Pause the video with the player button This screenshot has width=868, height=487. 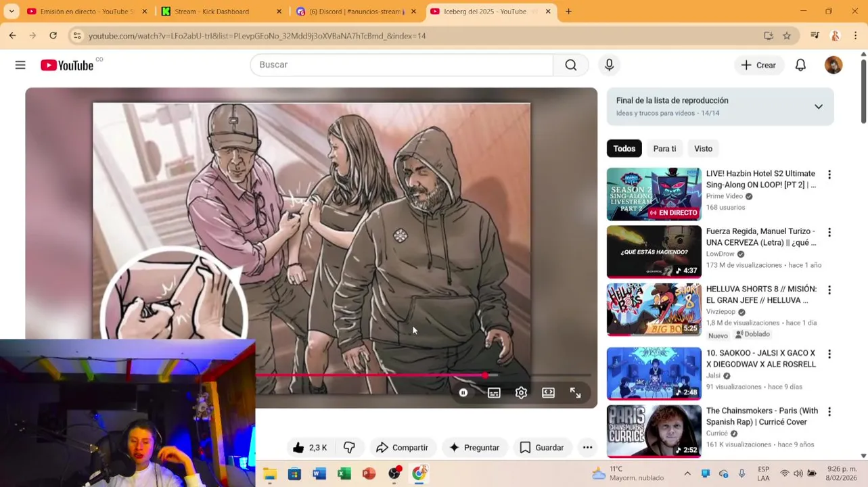pos(463,392)
